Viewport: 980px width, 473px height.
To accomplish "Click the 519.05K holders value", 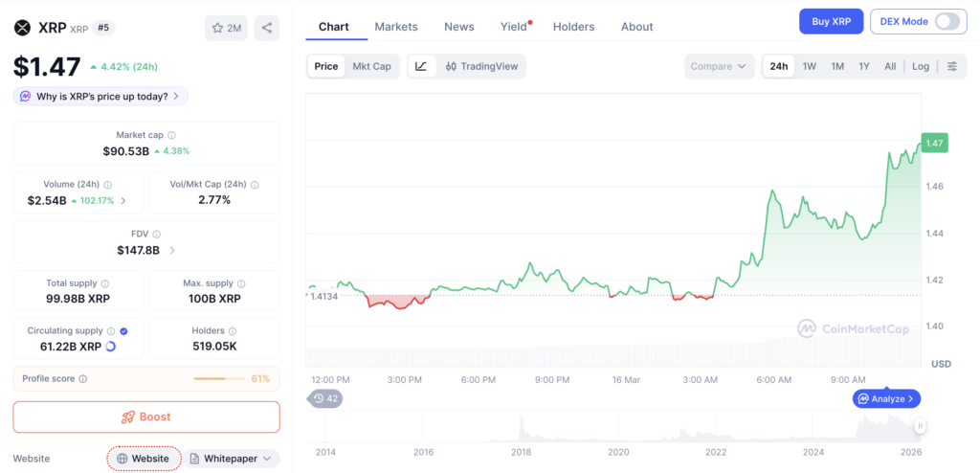I will click(215, 347).
